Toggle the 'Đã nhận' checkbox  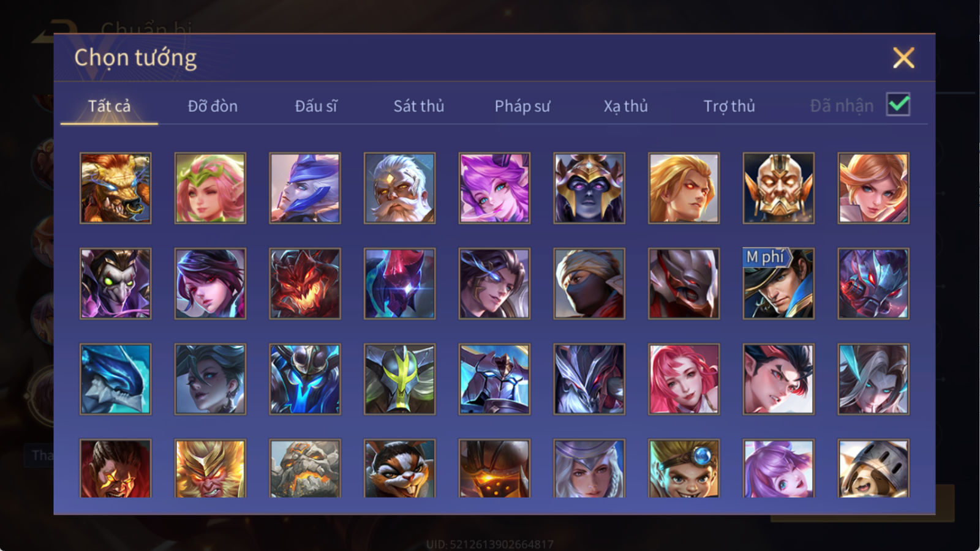point(898,105)
